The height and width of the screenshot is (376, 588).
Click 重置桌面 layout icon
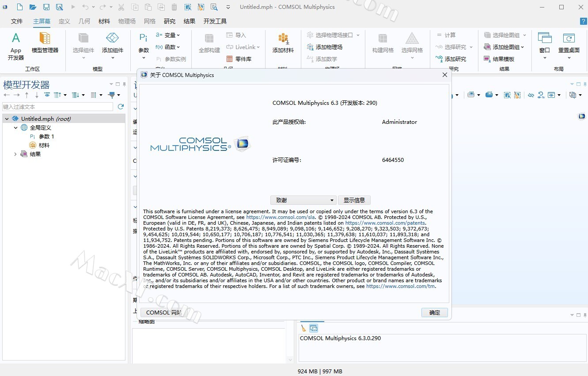(569, 43)
